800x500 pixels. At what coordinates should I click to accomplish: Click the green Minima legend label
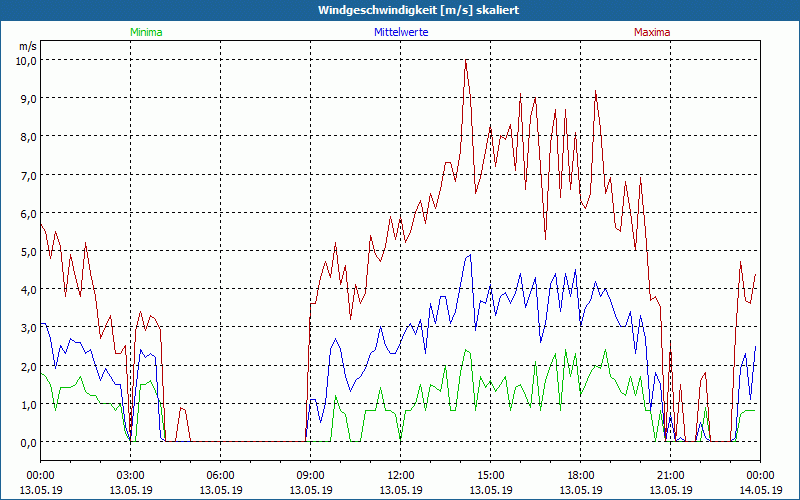pyautogui.click(x=146, y=32)
